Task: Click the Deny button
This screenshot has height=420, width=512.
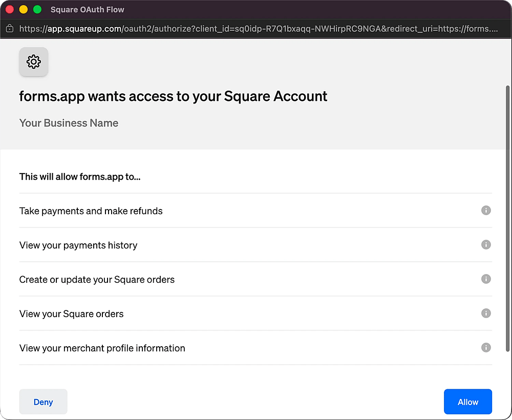Action: pos(43,402)
